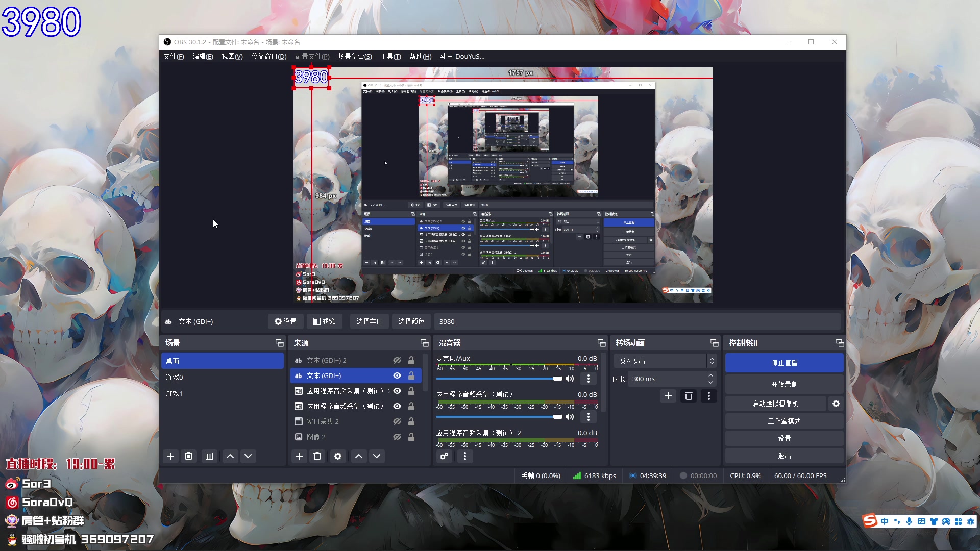
Task: Remove selected source with trash icon
Action: (317, 456)
